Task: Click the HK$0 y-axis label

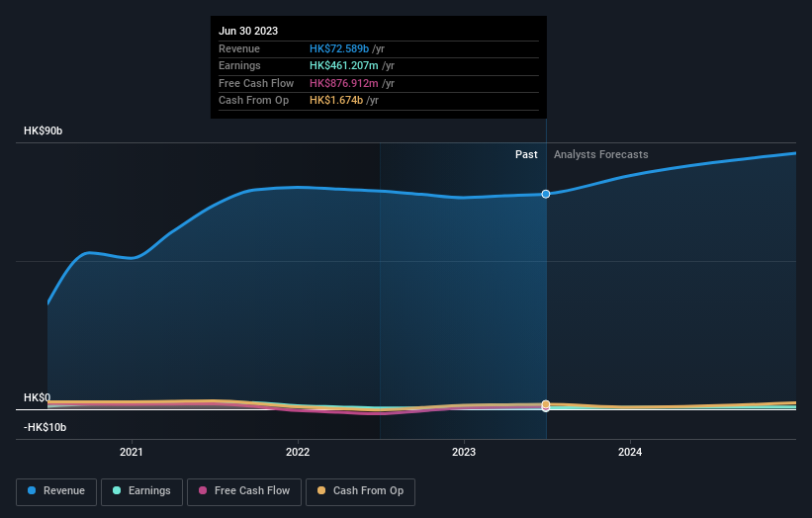Action: click(38, 397)
